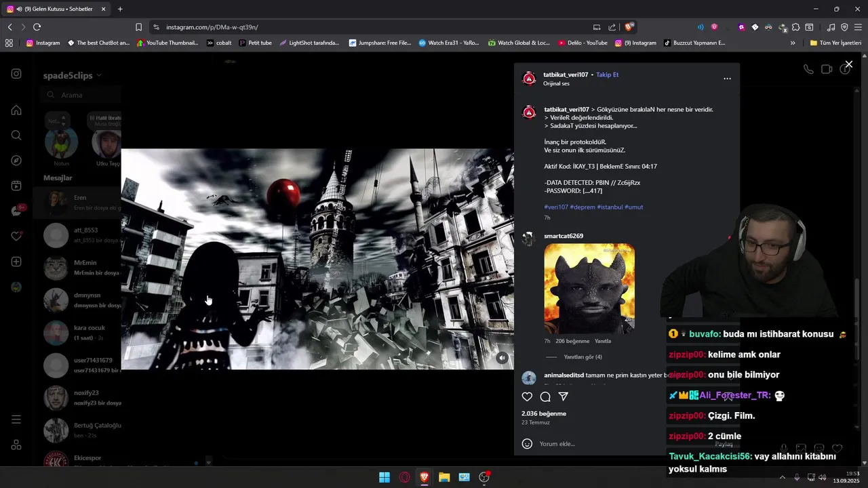Open Notifications heart in sidebar
The image size is (868, 488).
(16, 236)
